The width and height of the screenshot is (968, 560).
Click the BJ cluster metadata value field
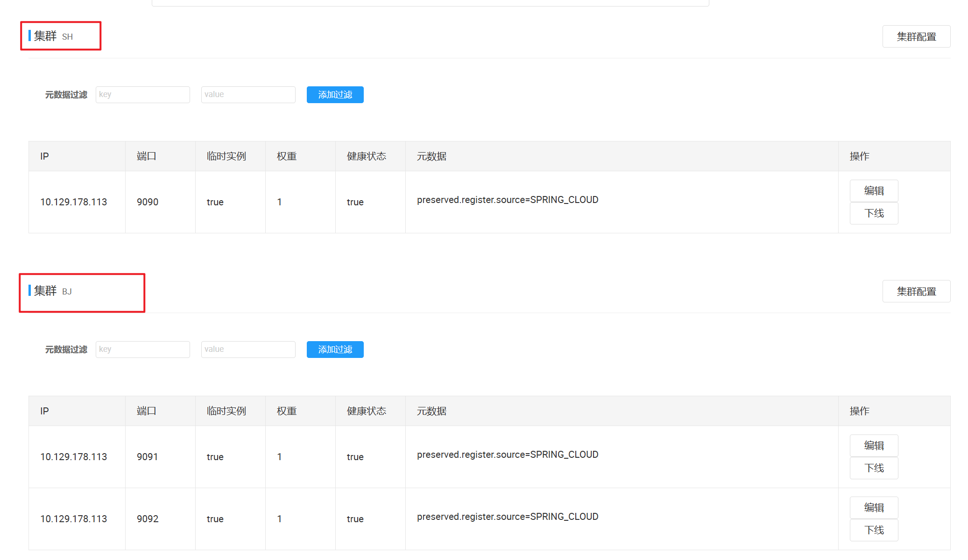click(x=248, y=349)
